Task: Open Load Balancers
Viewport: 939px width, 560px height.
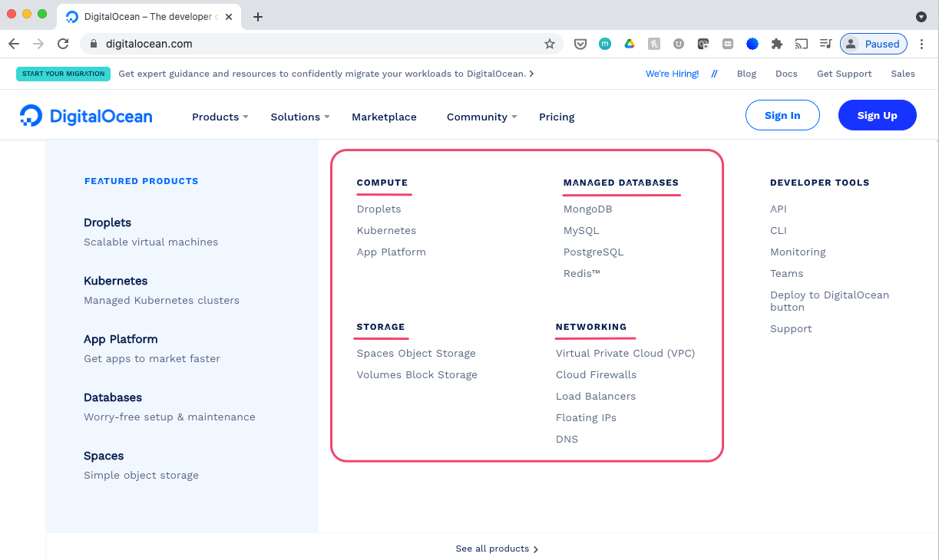Action: point(596,396)
